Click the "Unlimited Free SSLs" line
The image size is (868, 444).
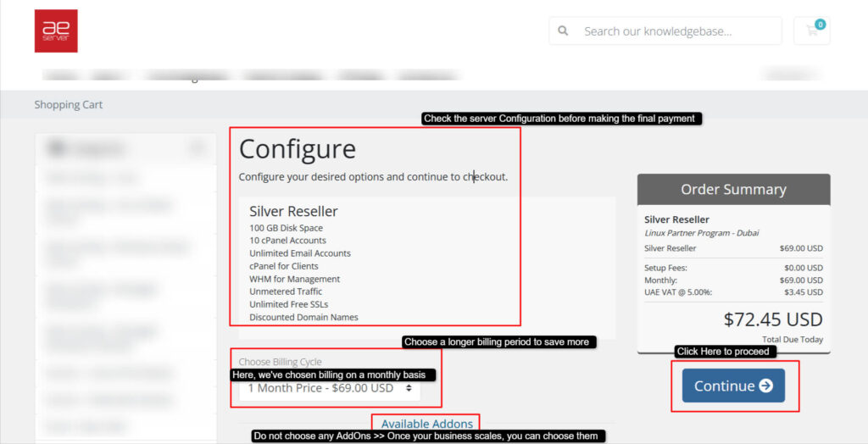pos(289,304)
